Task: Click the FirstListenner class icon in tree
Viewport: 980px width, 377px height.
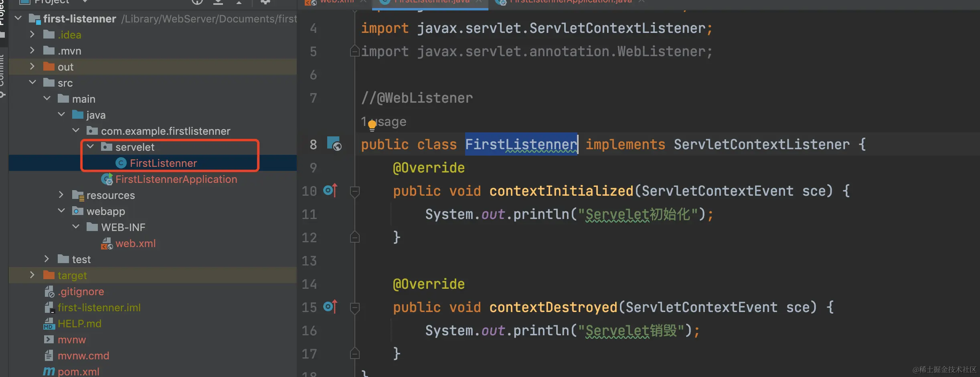Action: pyautogui.click(x=121, y=163)
